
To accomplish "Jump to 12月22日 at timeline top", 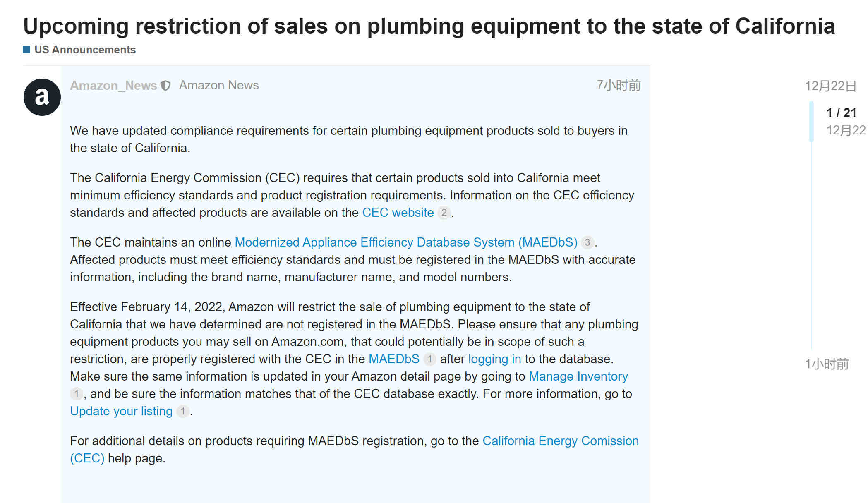I will coord(830,86).
